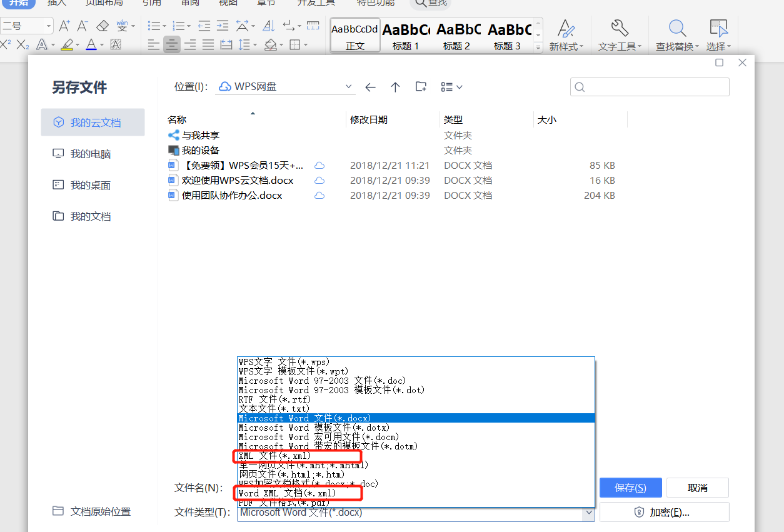The image size is (784, 532).
Task: Choose Microsoft Word 97-2003 文件(*.doc) type
Action: [416, 381]
